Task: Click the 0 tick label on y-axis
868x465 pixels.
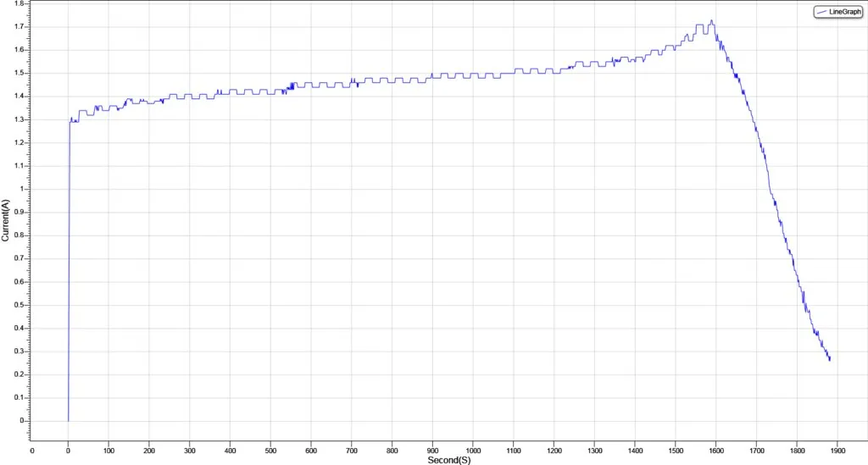Action: (22, 421)
